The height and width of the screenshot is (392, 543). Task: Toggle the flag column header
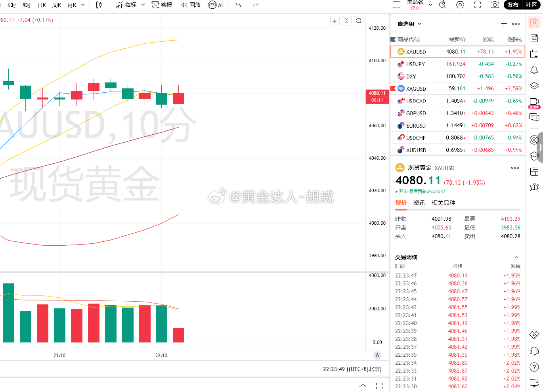point(393,39)
